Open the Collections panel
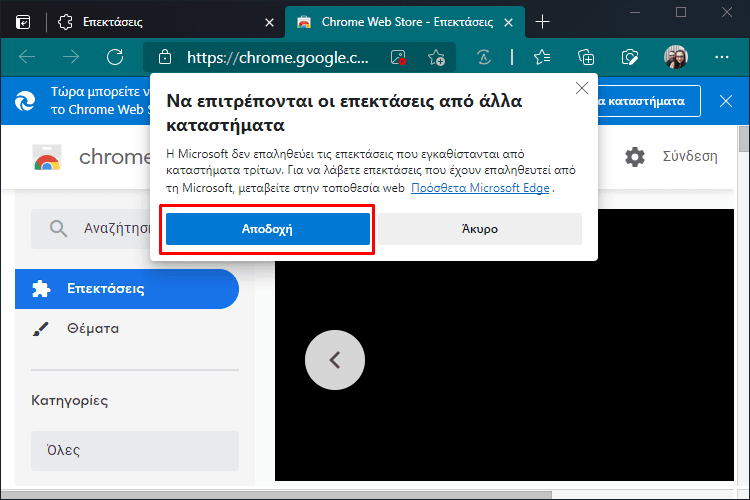 click(x=586, y=58)
